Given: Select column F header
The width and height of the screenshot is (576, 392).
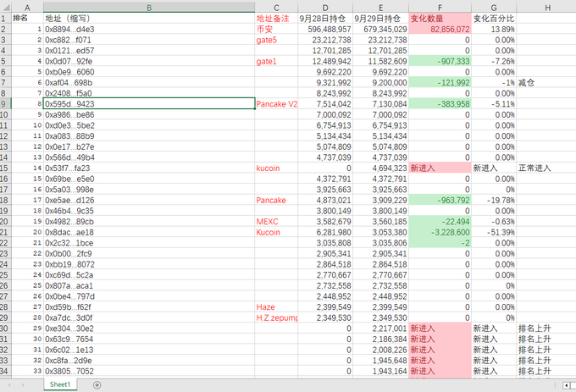Looking at the screenshot, I should pos(440,8).
